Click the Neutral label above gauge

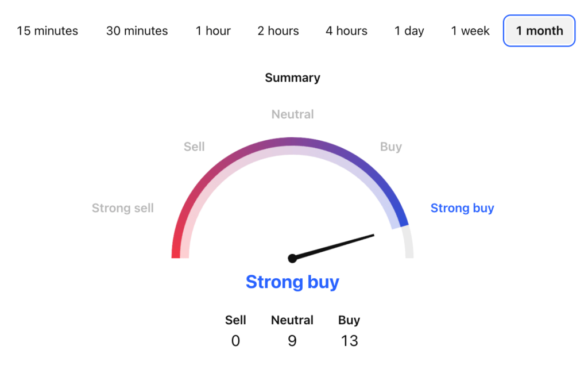pos(292,114)
